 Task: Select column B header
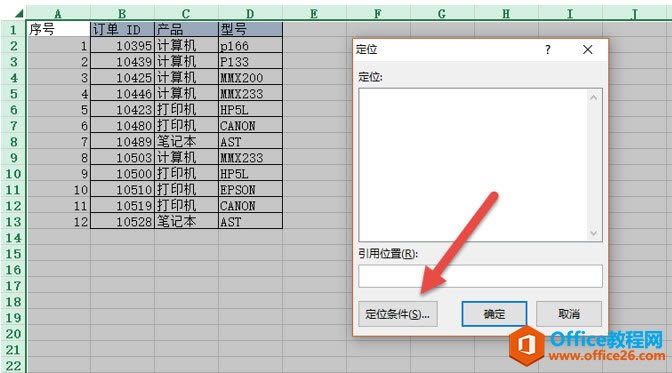point(122,13)
